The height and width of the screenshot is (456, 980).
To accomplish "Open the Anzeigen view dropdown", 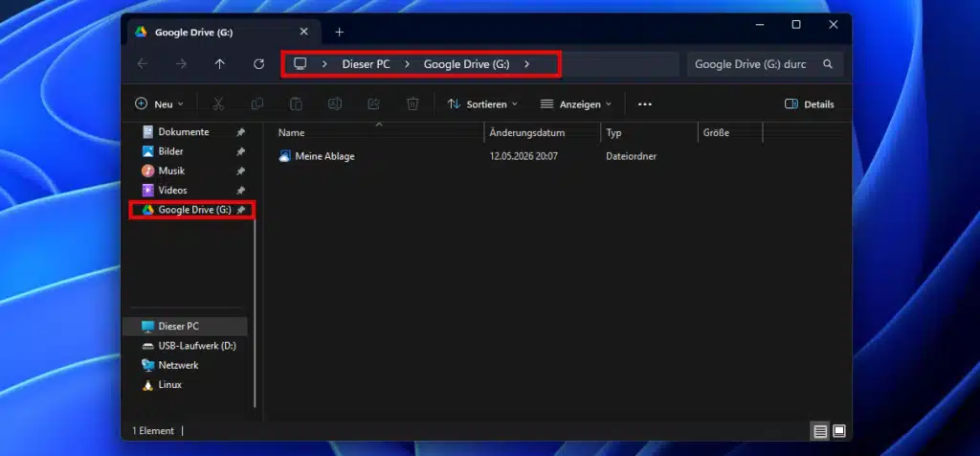I will (x=575, y=103).
